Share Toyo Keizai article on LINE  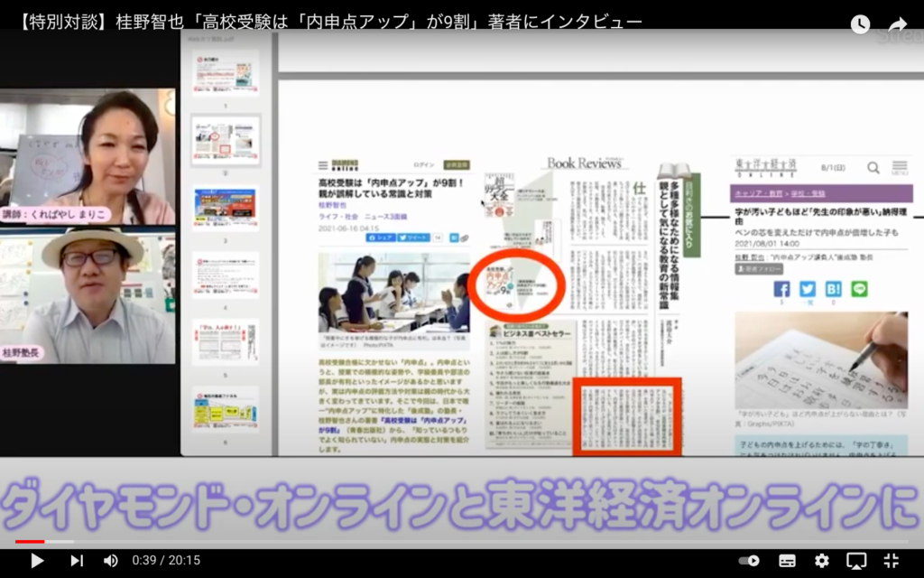pyautogui.click(x=859, y=289)
